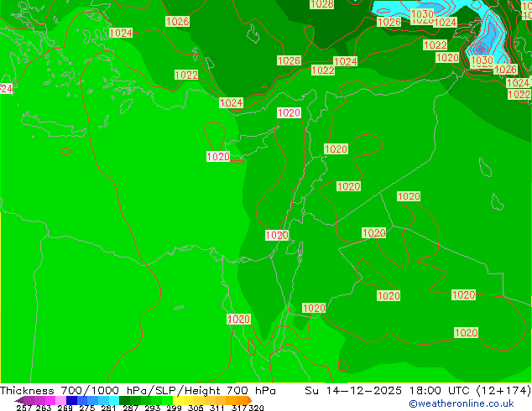Select the magenta swatch in the thickness legend

50,400
